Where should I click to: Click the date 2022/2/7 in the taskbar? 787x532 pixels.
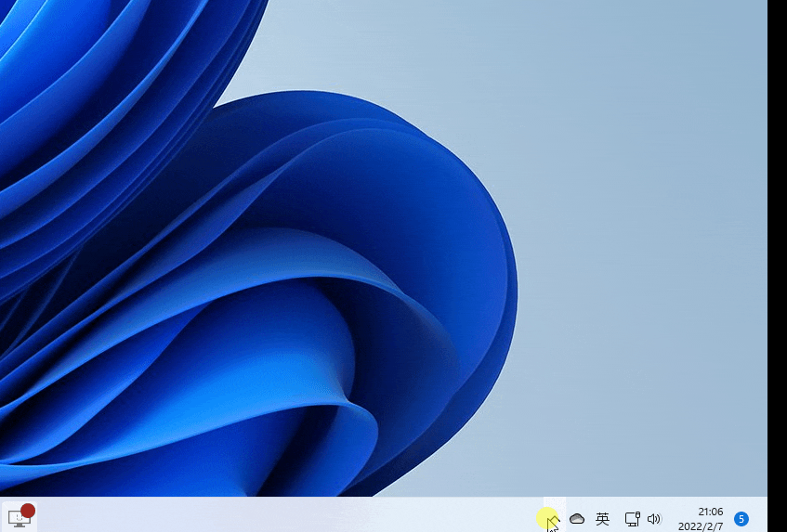(x=701, y=526)
